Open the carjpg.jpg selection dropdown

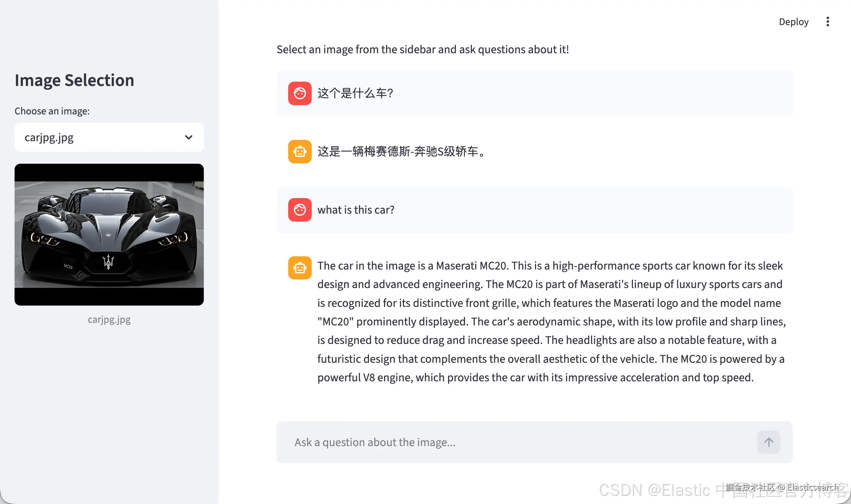click(109, 137)
